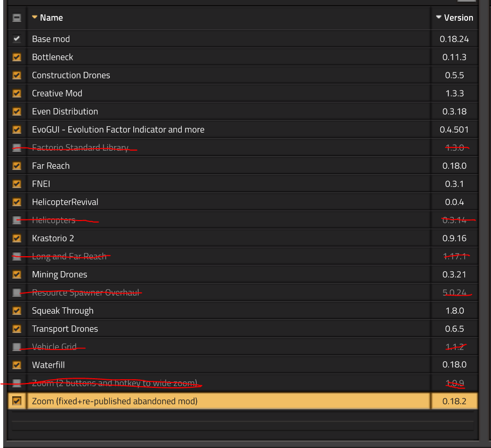Toggle HelicopterRevival mod checkbox

coord(17,202)
